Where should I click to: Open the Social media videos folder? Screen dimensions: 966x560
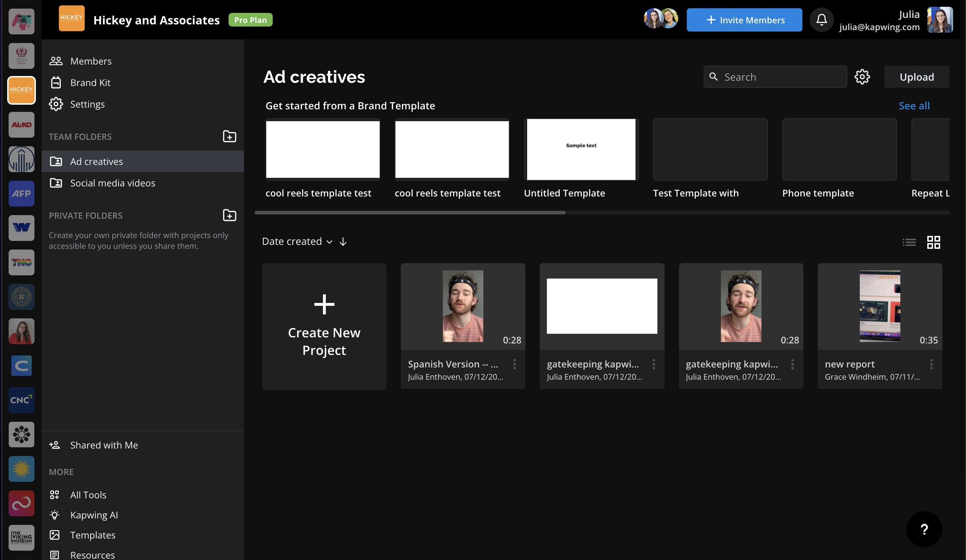112,183
